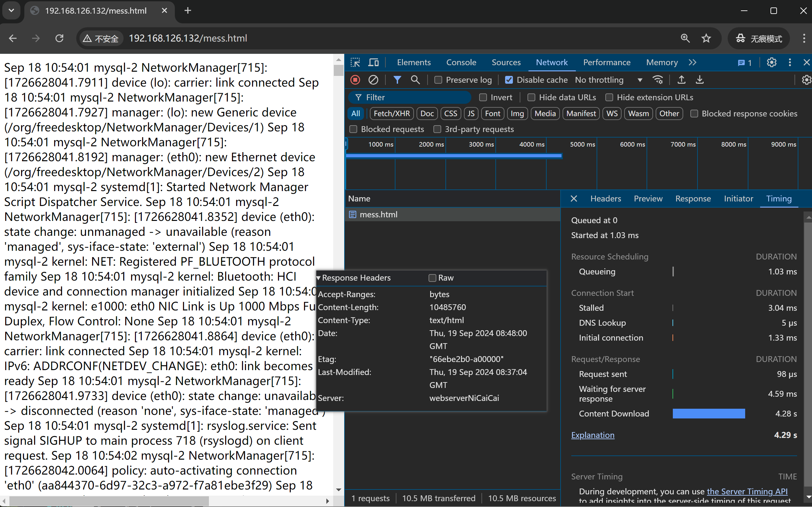Screen dimensions: 812x507
Task: Show more DevTools tabs via chevron
Action: [x=692, y=62]
